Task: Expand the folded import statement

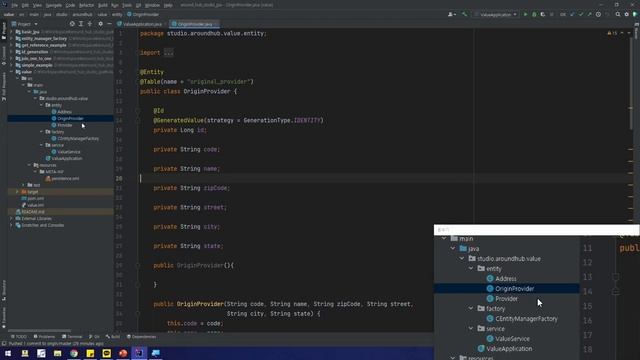Action: point(168,53)
